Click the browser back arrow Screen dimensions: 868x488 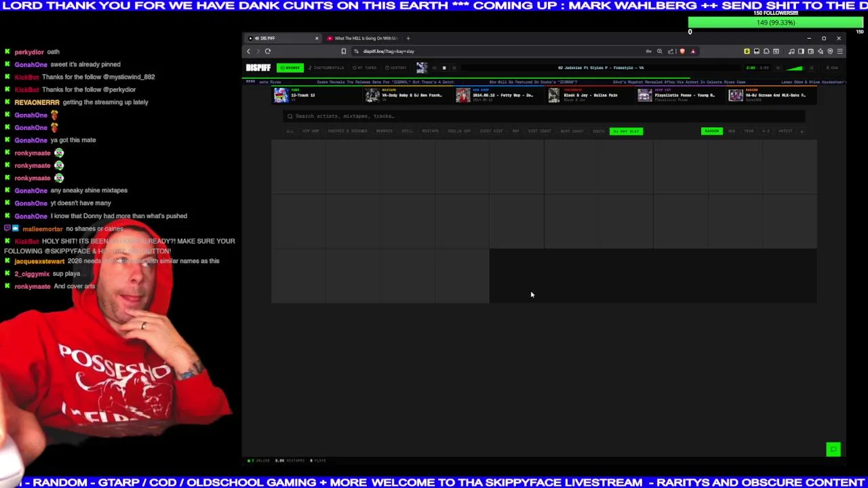(x=248, y=52)
